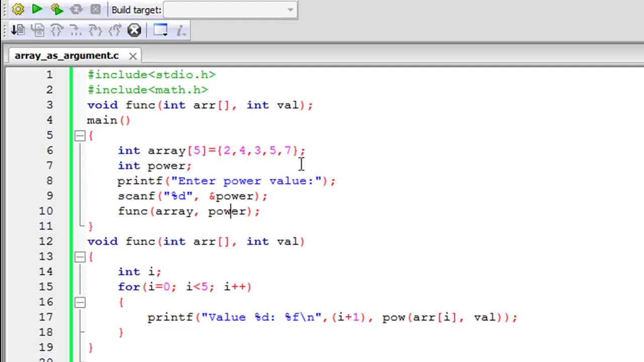Click the Step into instruction icon
Screen dimensions: 644x362
115,30
